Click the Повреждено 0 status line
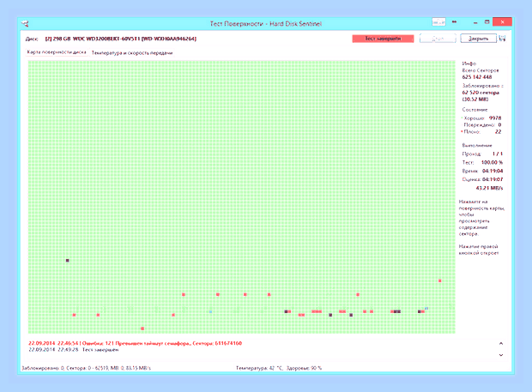532x392 pixels. (482, 124)
